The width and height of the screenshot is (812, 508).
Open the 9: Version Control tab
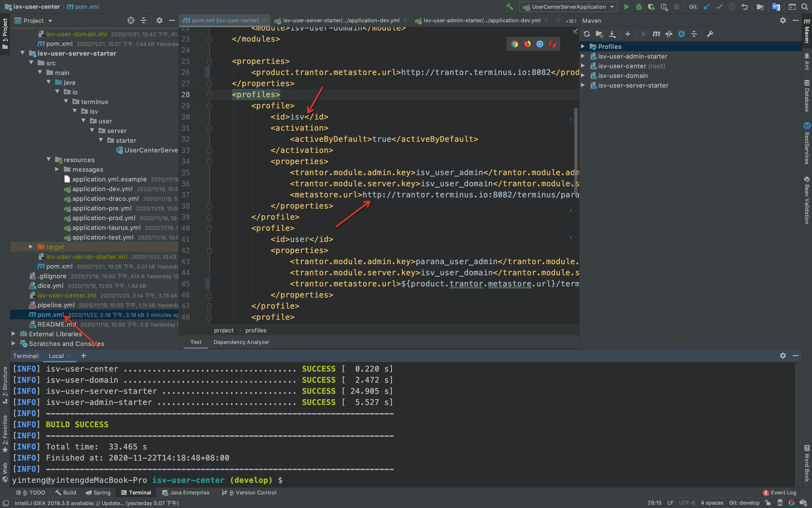click(x=249, y=493)
